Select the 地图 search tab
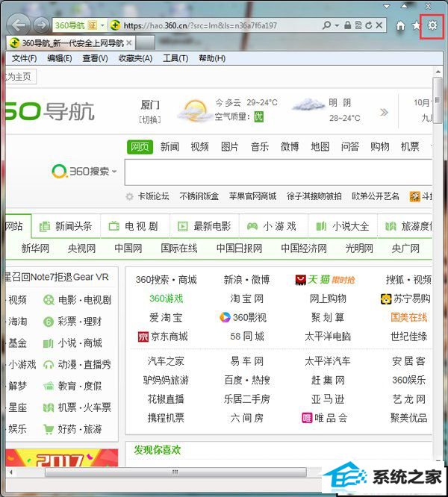Screen dimensions: 448x497 (x=320, y=146)
